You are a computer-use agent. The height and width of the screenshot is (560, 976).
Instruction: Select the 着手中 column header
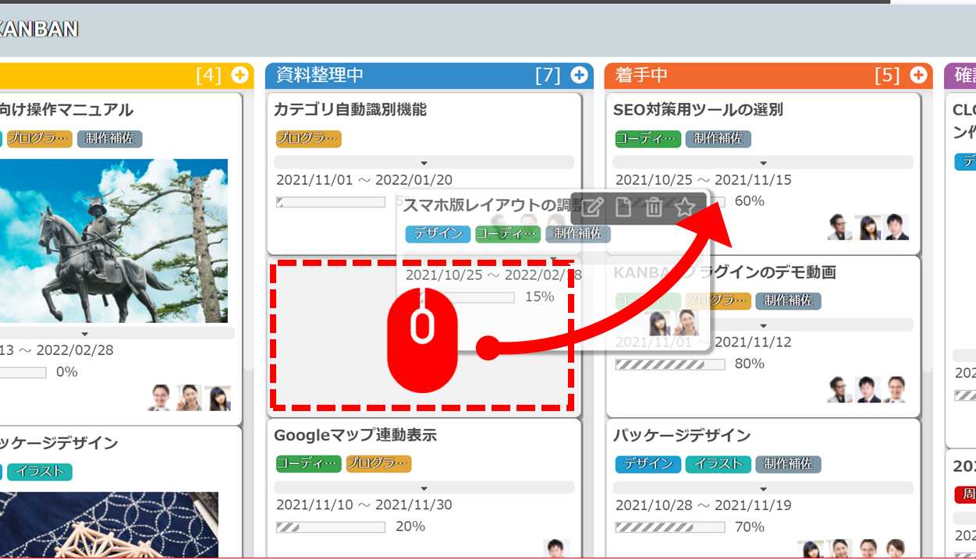coord(768,75)
